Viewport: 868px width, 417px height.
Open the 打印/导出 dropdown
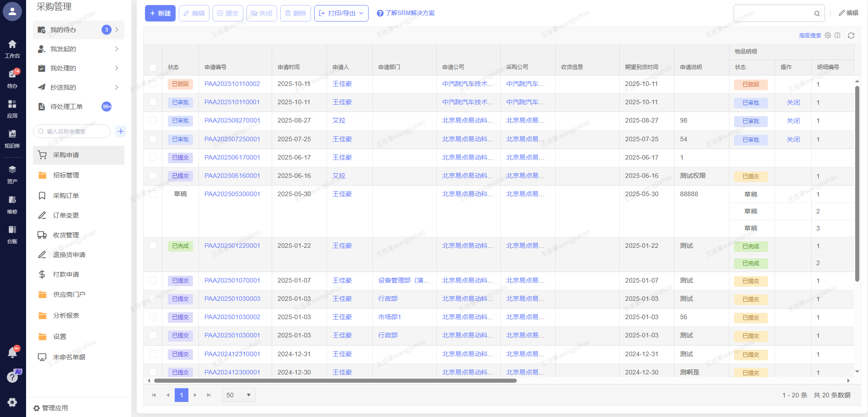(341, 13)
